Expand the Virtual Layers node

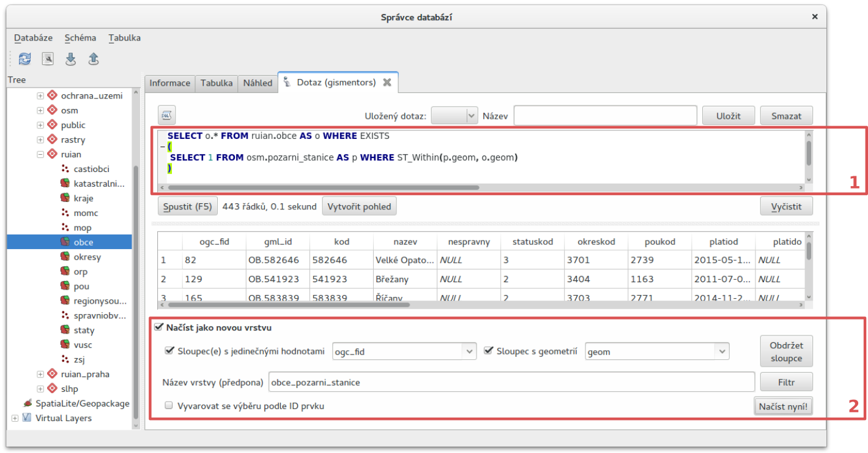click(15, 418)
